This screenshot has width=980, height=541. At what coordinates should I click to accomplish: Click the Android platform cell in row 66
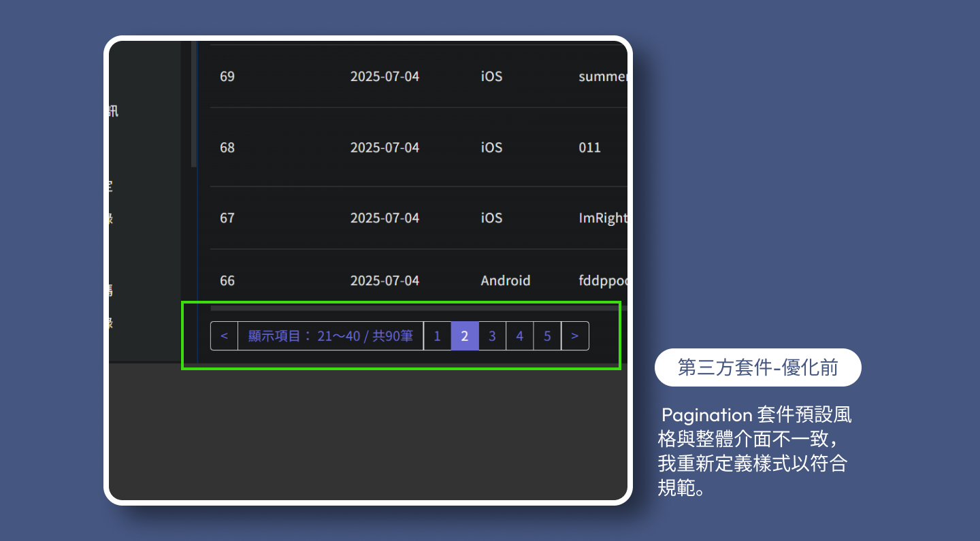[x=505, y=280]
